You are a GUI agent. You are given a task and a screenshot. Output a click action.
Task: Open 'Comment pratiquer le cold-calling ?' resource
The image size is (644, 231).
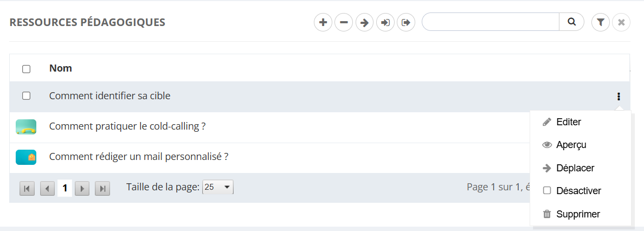(x=127, y=126)
